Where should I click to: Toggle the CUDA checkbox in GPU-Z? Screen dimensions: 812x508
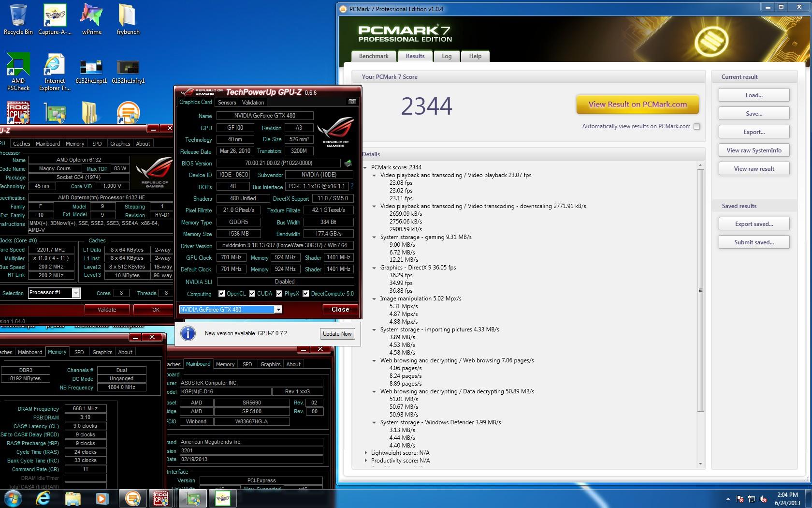[x=252, y=293]
